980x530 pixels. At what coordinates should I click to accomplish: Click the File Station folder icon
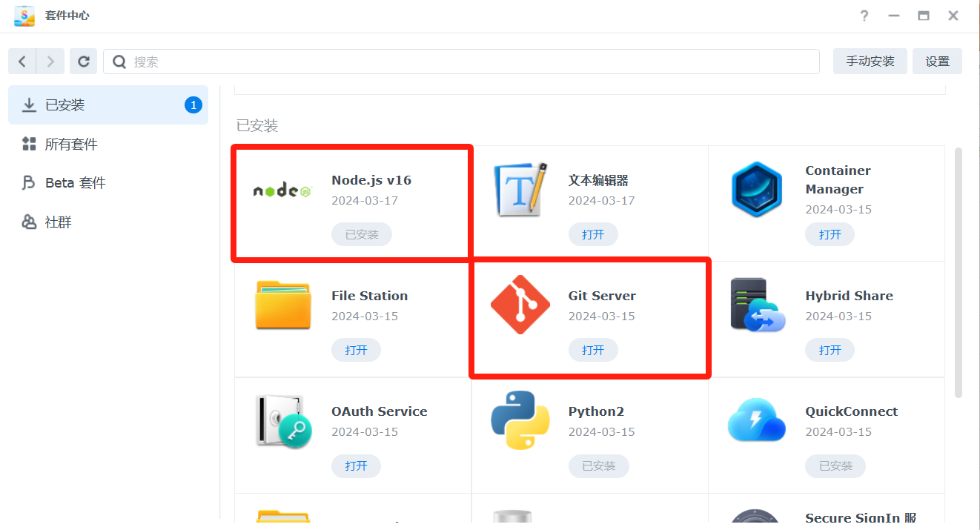click(282, 305)
